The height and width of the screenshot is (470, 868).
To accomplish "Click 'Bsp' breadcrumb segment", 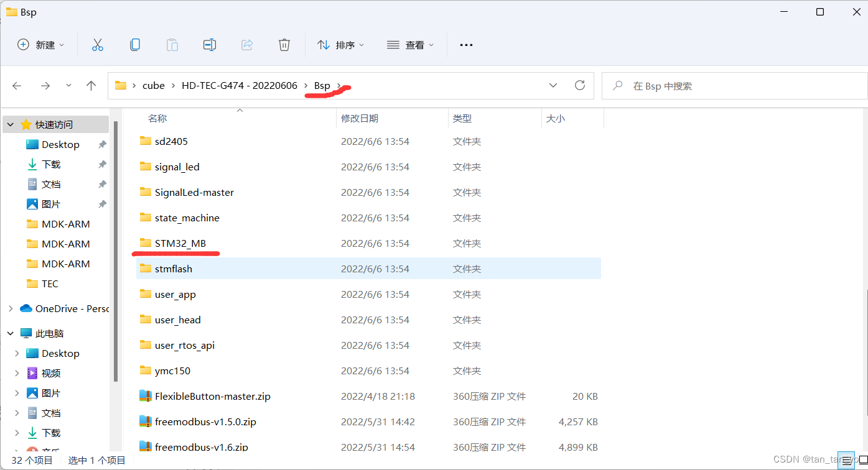I will 322,86.
